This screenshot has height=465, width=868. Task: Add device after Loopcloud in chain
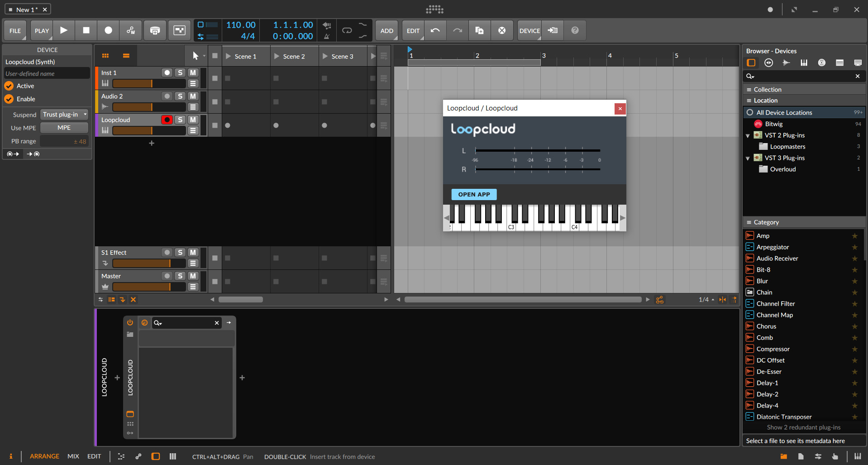[242, 378]
